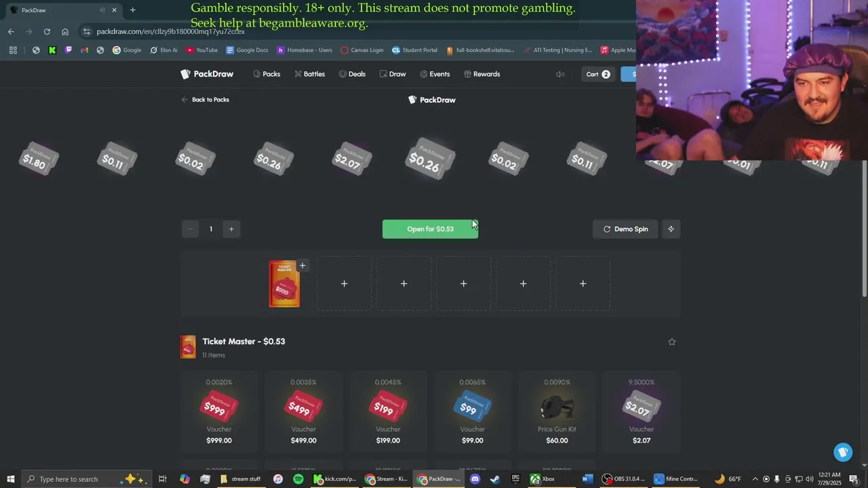Screen dimensions: 868x488
Task: Click the browser back arrow
Action: coord(11,31)
